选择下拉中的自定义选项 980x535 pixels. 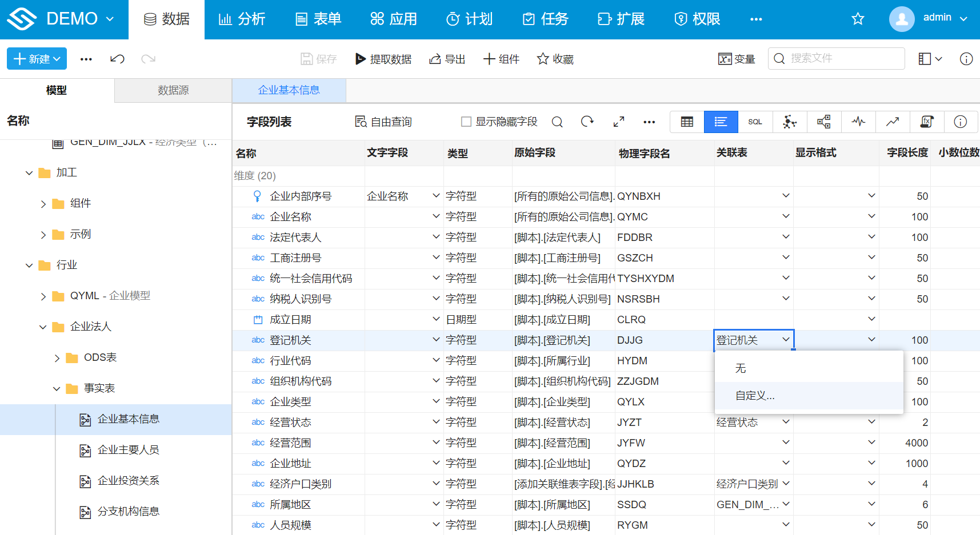pyautogui.click(x=755, y=395)
